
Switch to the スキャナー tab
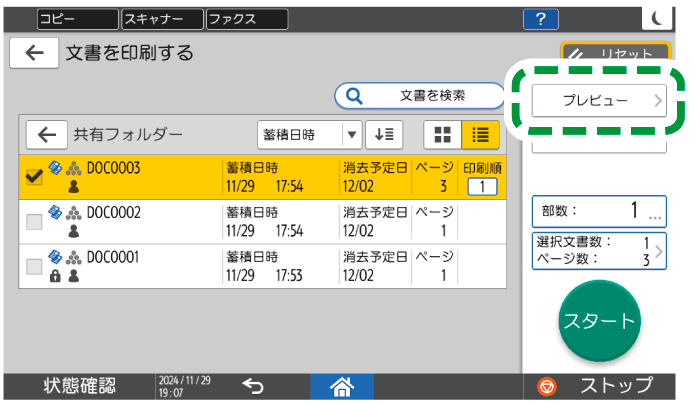click(x=162, y=19)
